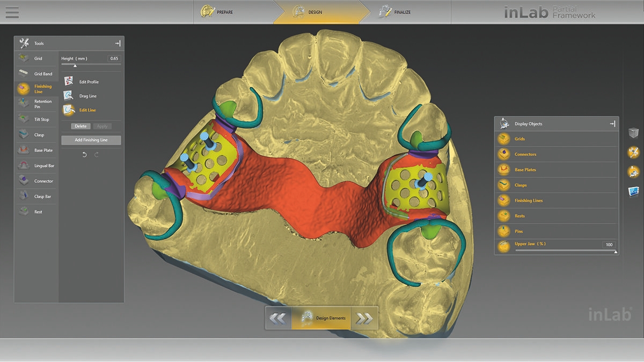Select the Base Plate tool icon
Image resolution: width=644 pixels, height=362 pixels.
pyautogui.click(x=23, y=150)
